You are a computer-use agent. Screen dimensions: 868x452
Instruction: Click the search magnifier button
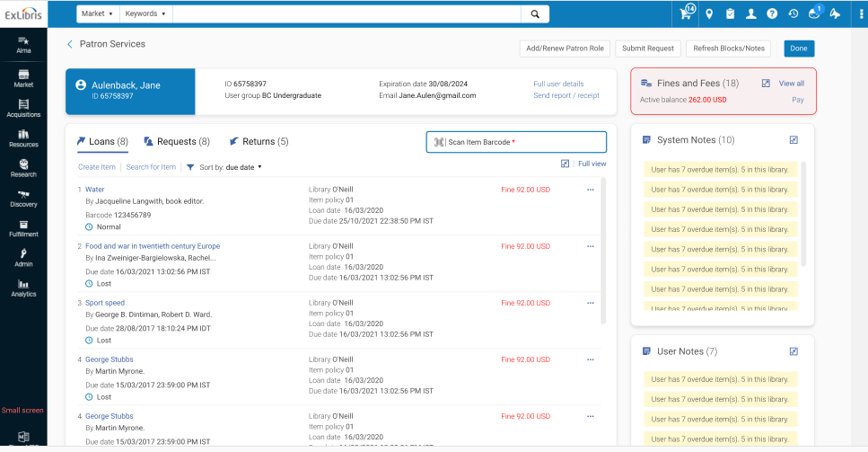click(x=535, y=13)
